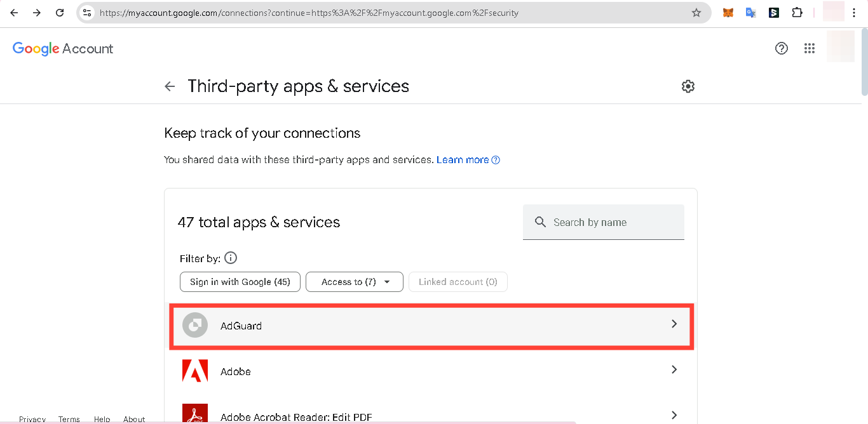Open the Google apps grid
The width and height of the screenshot is (868, 424).
click(810, 48)
